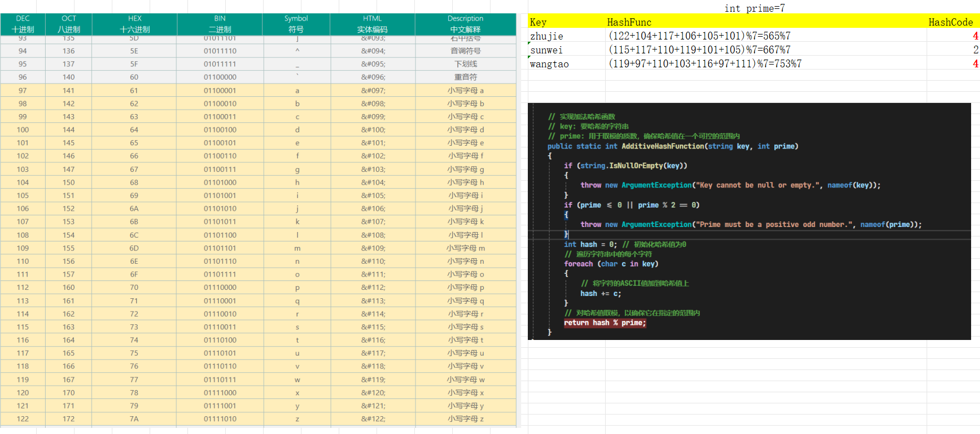The width and height of the screenshot is (980, 434).
Task: Click the 'DEC 十进制' table header
Action: 23,24
